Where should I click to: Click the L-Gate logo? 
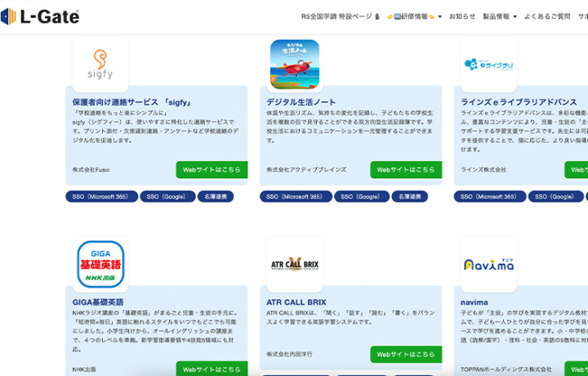41,16
